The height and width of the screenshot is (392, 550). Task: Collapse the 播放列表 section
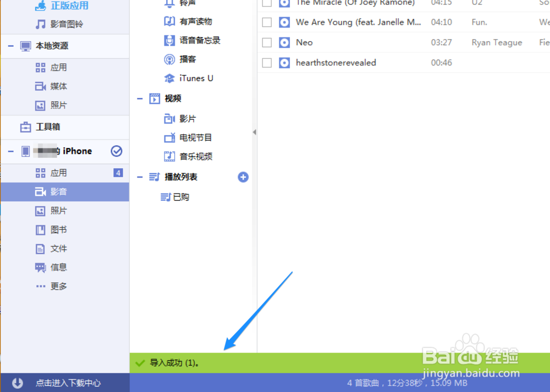(139, 176)
